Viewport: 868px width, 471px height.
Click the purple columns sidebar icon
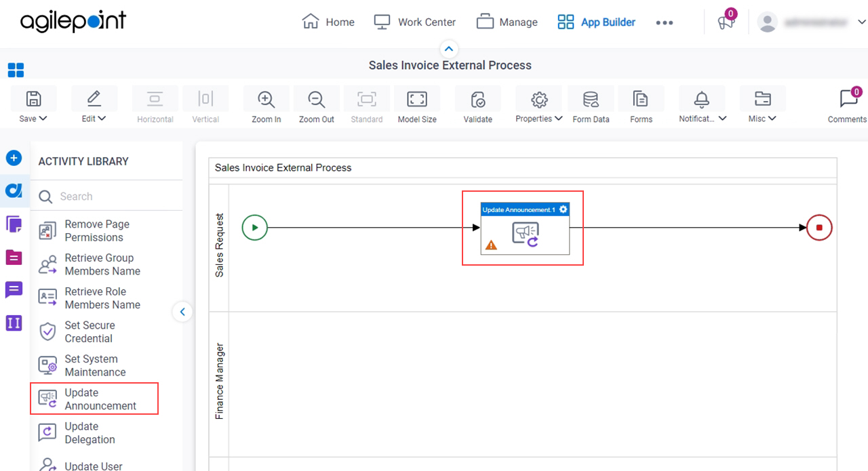click(x=14, y=323)
